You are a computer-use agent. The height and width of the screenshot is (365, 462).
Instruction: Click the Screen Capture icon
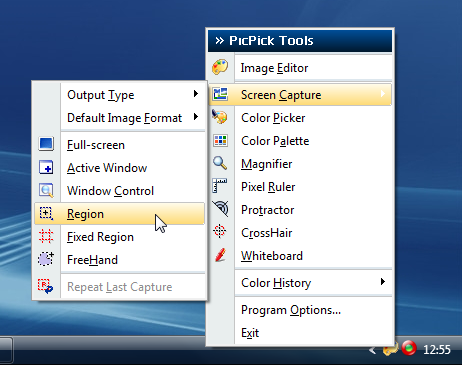pyautogui.click(x=220, y=94)
